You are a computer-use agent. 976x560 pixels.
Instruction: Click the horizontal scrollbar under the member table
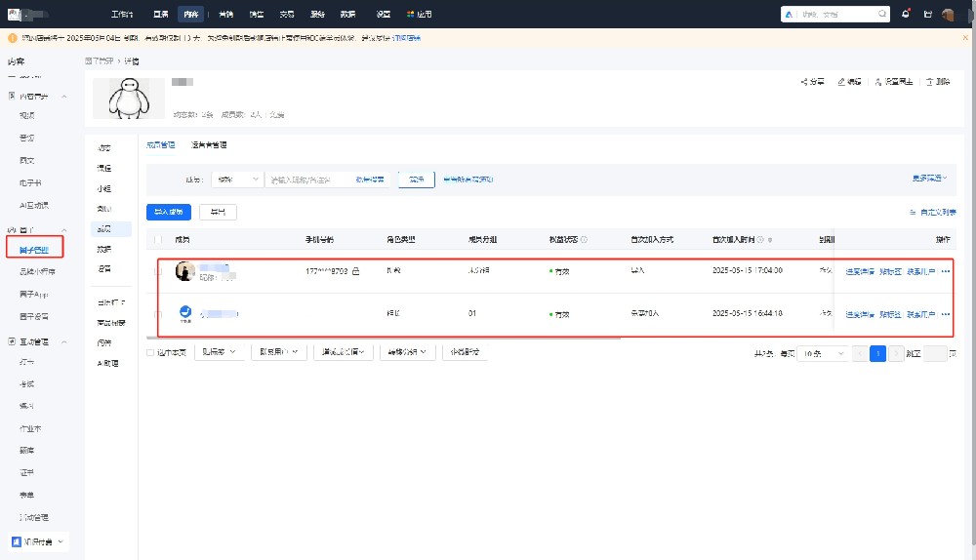[x=384, y=338]
